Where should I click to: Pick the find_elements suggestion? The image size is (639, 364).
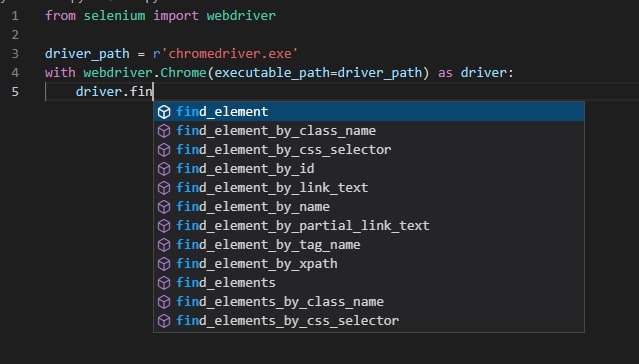point(369,282)
